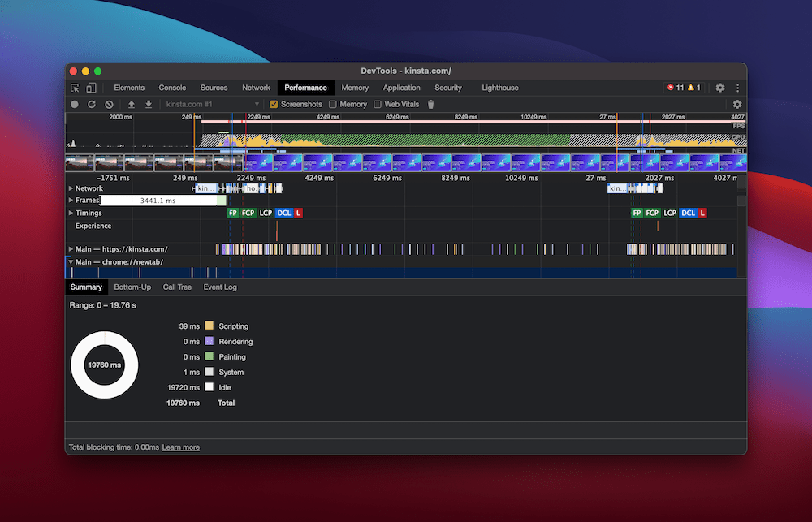Screen dimensions: 812x522
Task: Click the Record button in Performance toolbar
Action: click(x=75, y=105)
